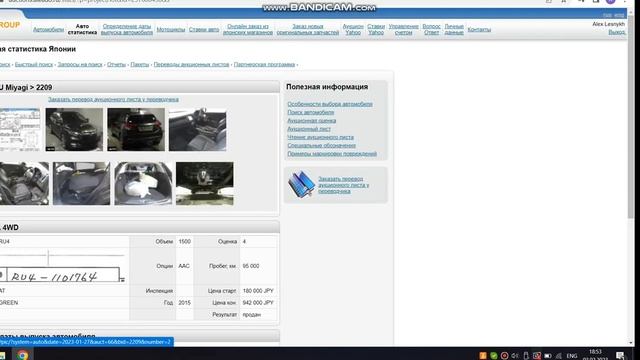Click the mileage value 95 000
The width and height of the screenshot is (640, 360).
point(251,266)
